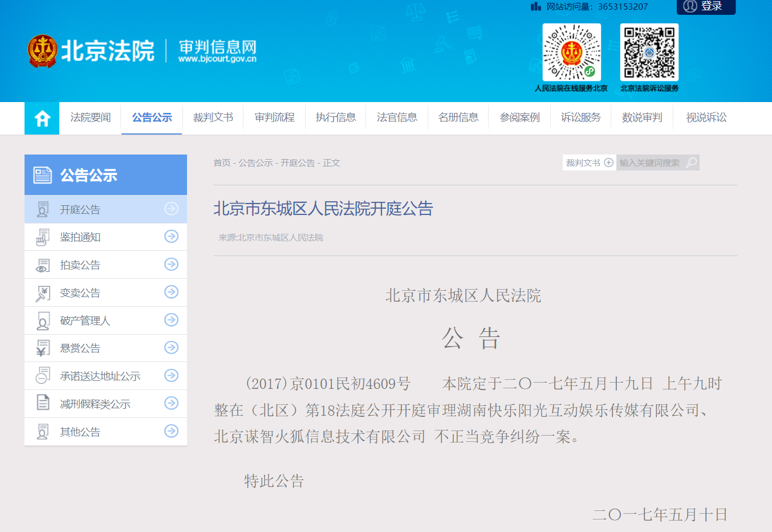Image resolution: width=772 pixels, height=532 pixels.
Task: Open the 公告公示 nav tab
Action: (x=152, y=117)
